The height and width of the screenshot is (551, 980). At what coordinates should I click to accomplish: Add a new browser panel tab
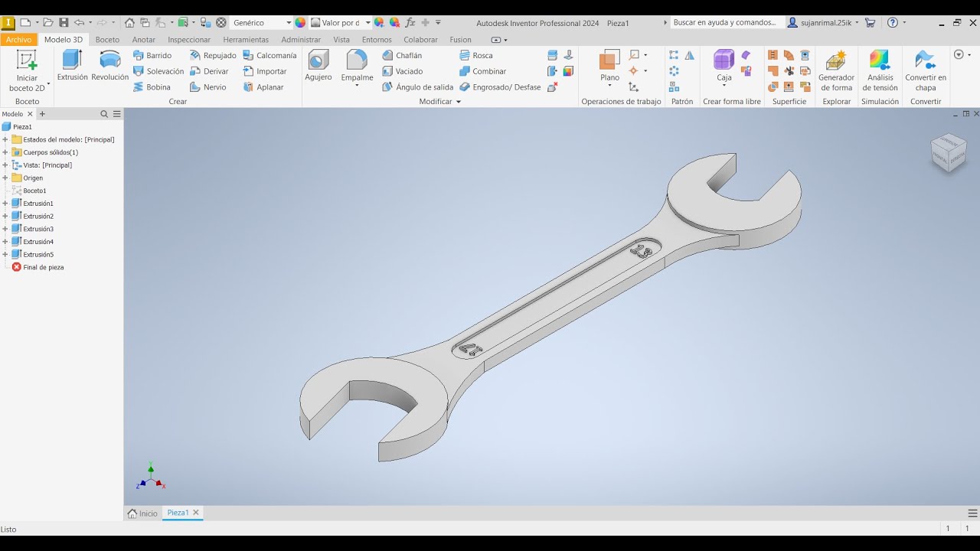coord(42,114)
